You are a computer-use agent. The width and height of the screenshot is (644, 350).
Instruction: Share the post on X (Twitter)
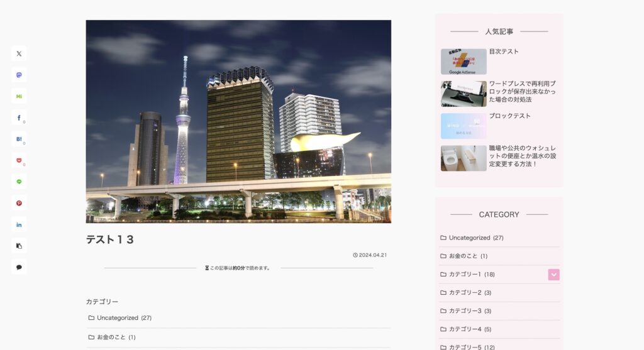[x=19, y=54]
